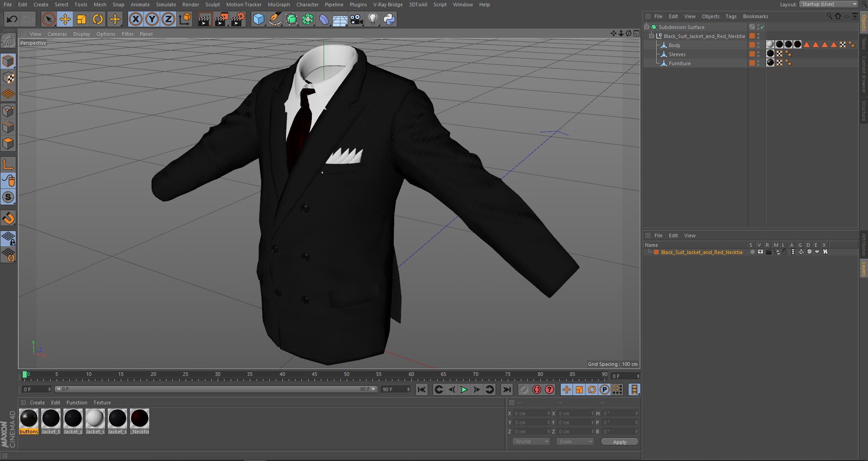Viewport: 868px width, 461px height.
Task: Toggle coordinate system icon
Action: (x=185, y=19)
